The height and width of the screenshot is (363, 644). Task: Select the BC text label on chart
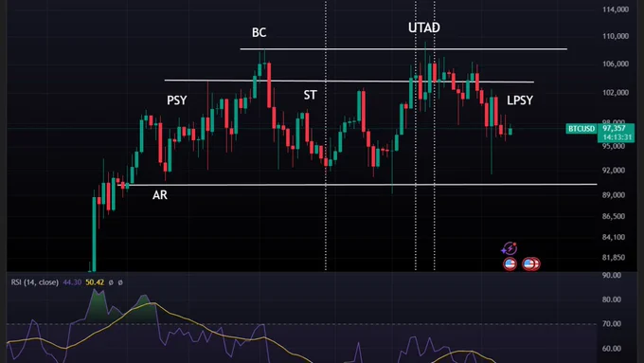(x=259, y=32)
